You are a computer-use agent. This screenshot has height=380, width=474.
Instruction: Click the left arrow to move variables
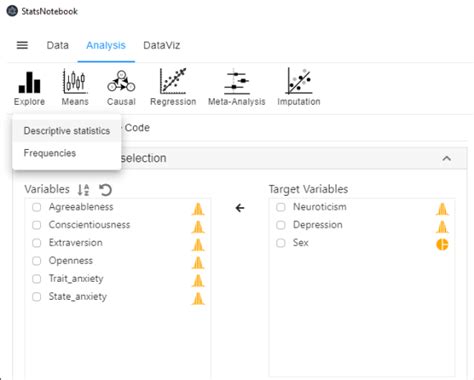point(240,208)
